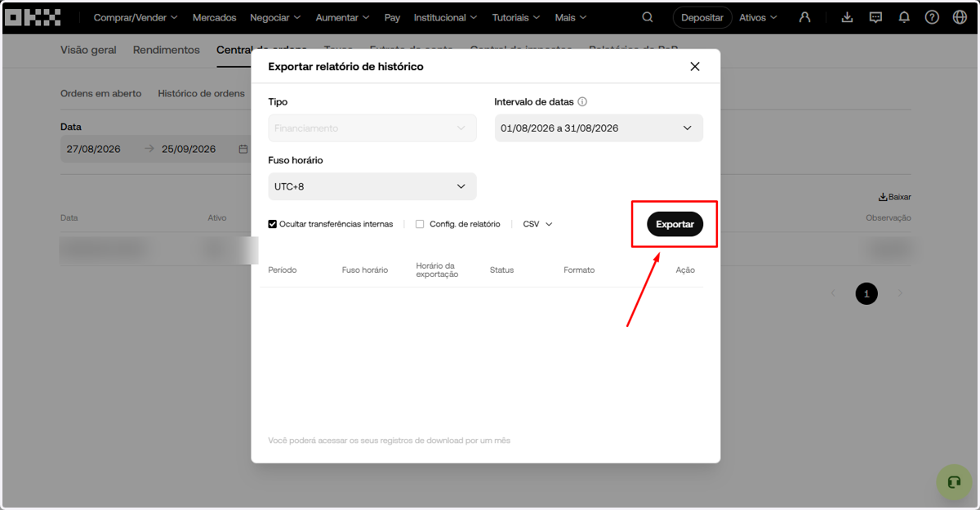The height and width of the screenshot is (510, 980).
Task: Switch to Visão geral tab
Action: coord(88,50)
